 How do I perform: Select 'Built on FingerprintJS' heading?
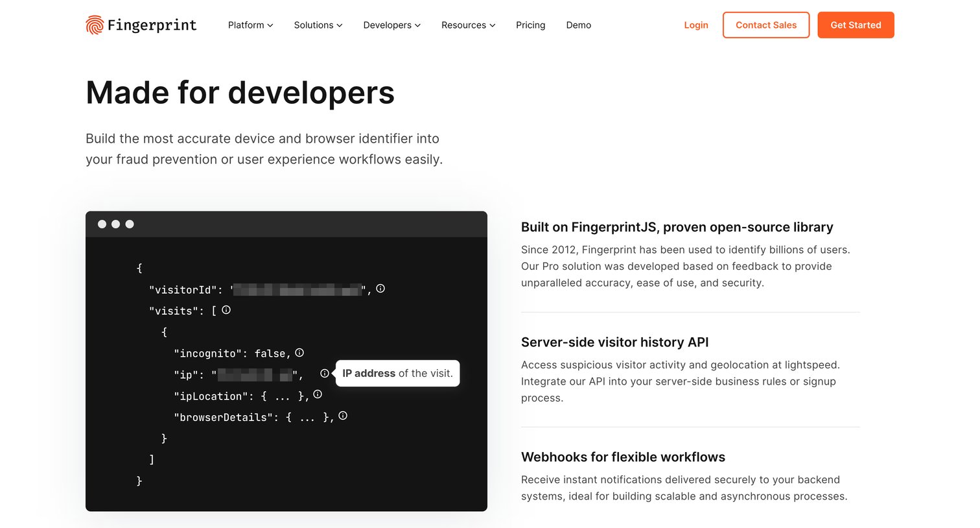pyautogui.click(x=677, y=227)
